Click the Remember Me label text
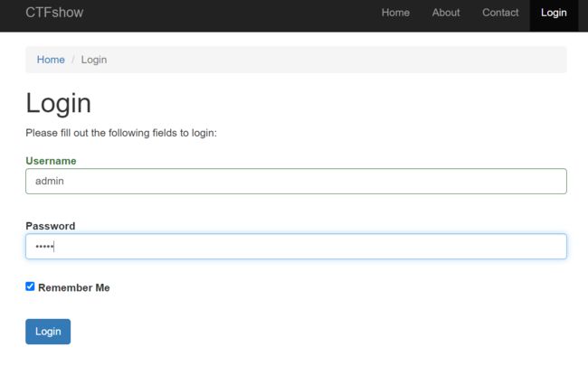This screenshot has height=366, width=588. tap(74, 287)
